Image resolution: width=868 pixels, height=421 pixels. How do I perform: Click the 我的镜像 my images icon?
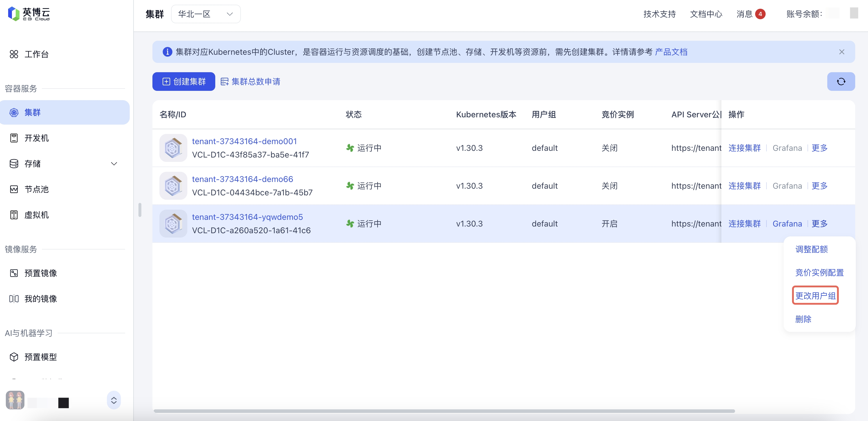[14, 298]
